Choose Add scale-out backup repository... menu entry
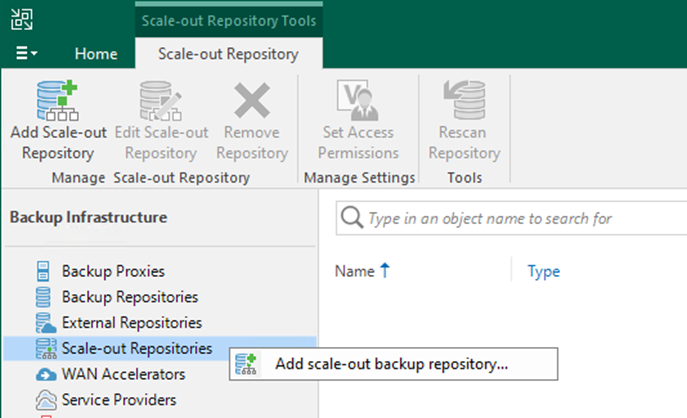Screen dimensions: 687x418 coord(393,364)
